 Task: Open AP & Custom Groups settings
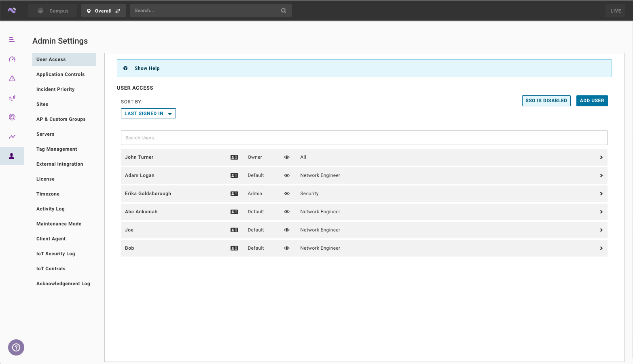[x=61, y=119]
